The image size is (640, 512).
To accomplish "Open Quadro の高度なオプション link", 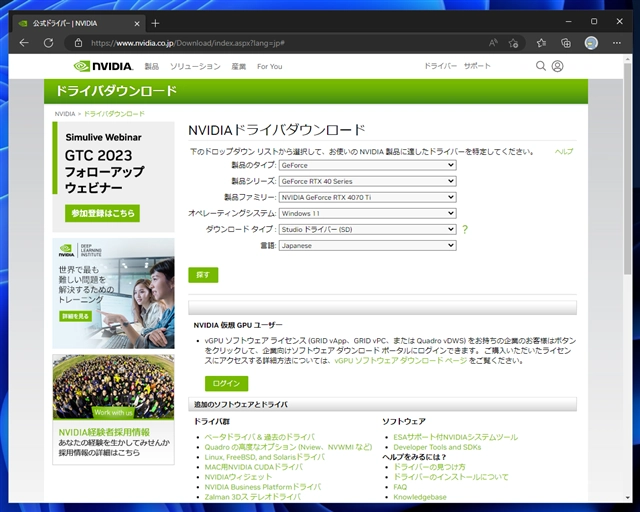I will 288,447.
